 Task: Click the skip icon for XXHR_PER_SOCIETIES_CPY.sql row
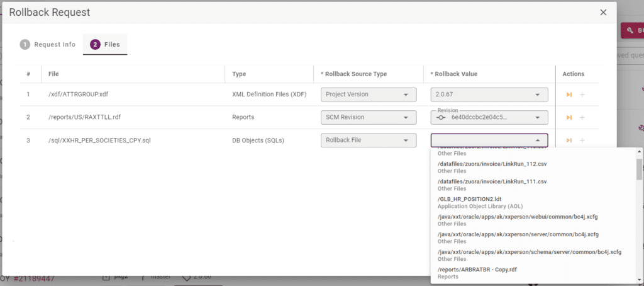coord(569,140)
